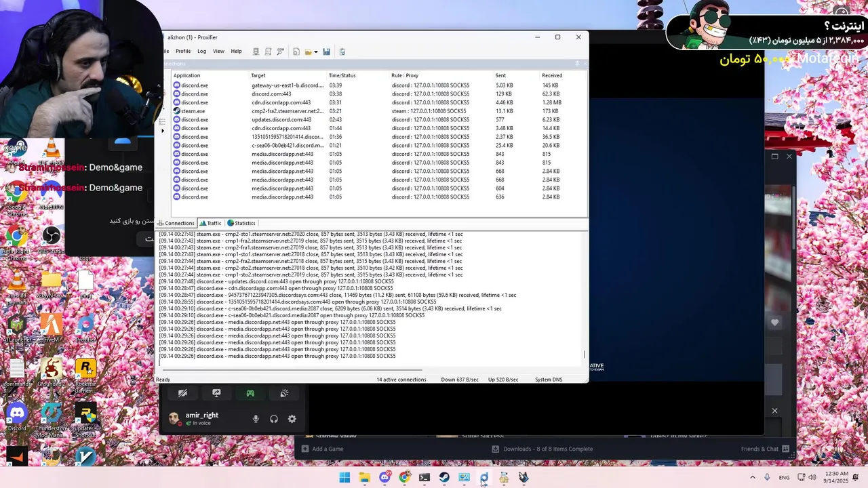
Task: Open Steam from taskbar
Action: click(x=444, y=477)
